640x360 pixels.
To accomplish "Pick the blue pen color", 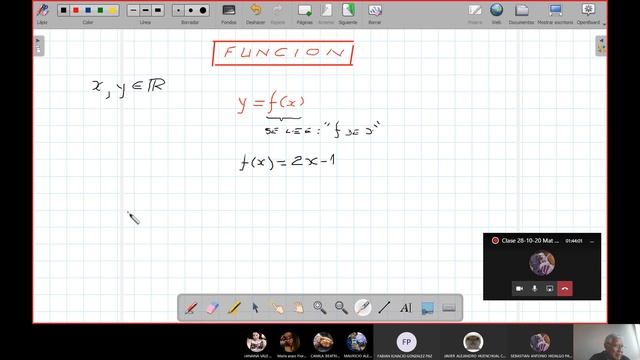I will [88, 10].
